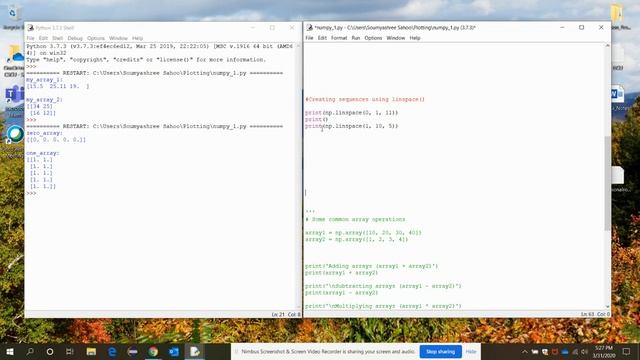640x360 pixels.
Task: Click the 'print(np.linspace(0, 1, 11))' line
Action: tap(351, 113)
